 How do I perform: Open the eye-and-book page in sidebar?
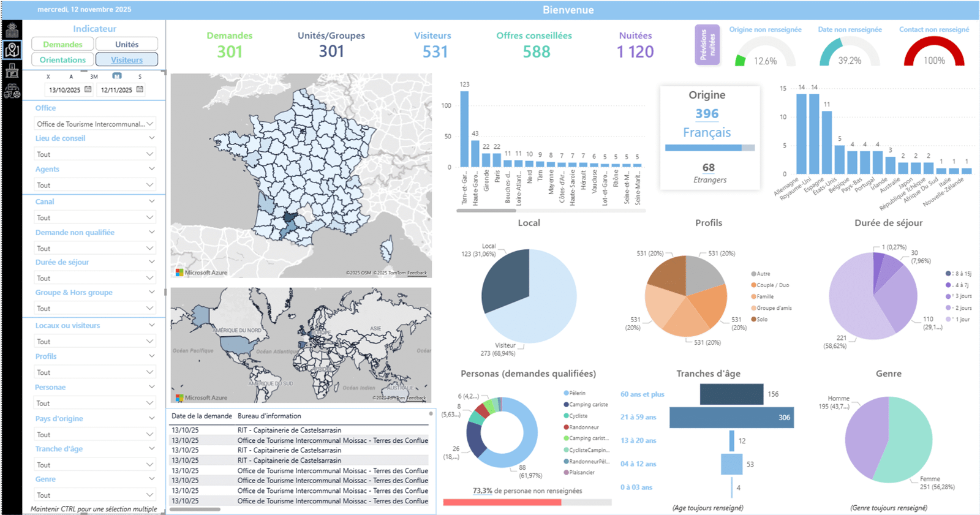point(12,29)
